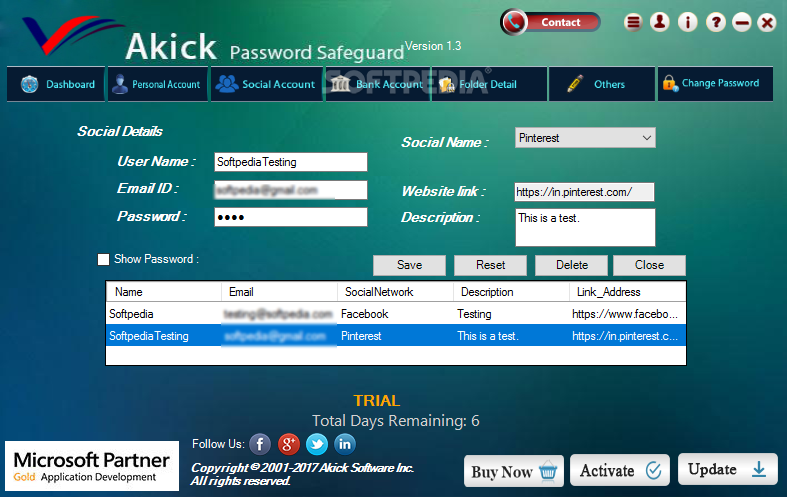Go to the Bank Account tab
Screen dimensions: 787x497
tap(378, 84)
